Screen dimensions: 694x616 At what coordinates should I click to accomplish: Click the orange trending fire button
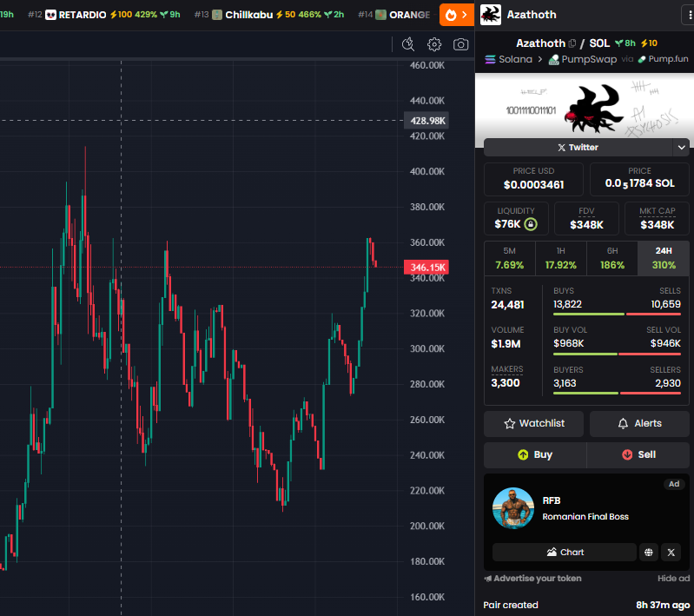click(x=456, y=15)
